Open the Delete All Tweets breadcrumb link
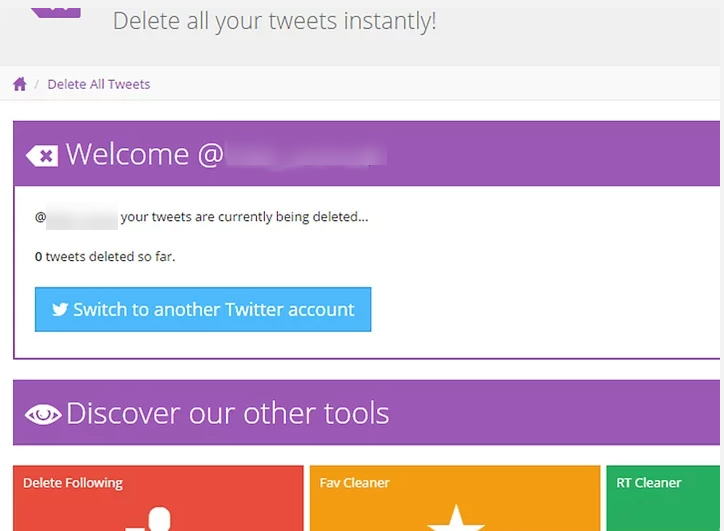Screen dimensions: 724x531 pos(99,84)
